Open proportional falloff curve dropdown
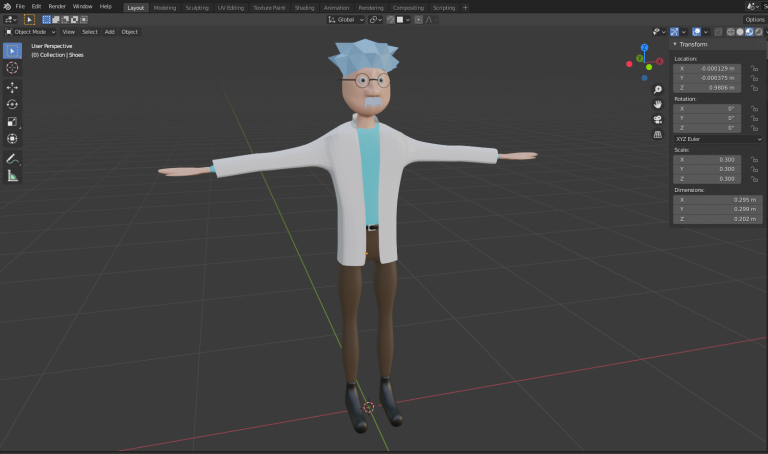The image size is (768, 454). coord(431,20)
